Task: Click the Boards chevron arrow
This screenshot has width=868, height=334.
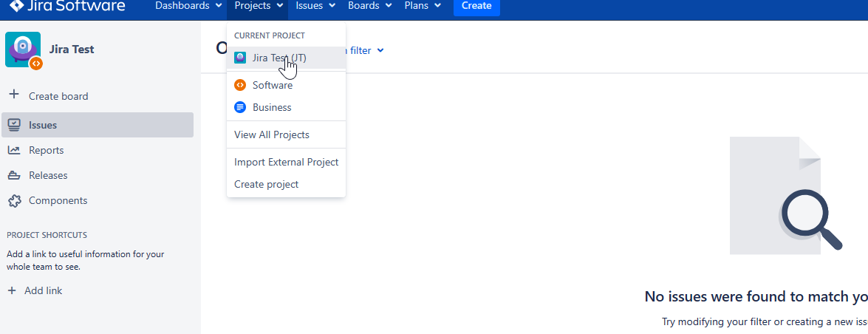Action: tap(388, 5)
